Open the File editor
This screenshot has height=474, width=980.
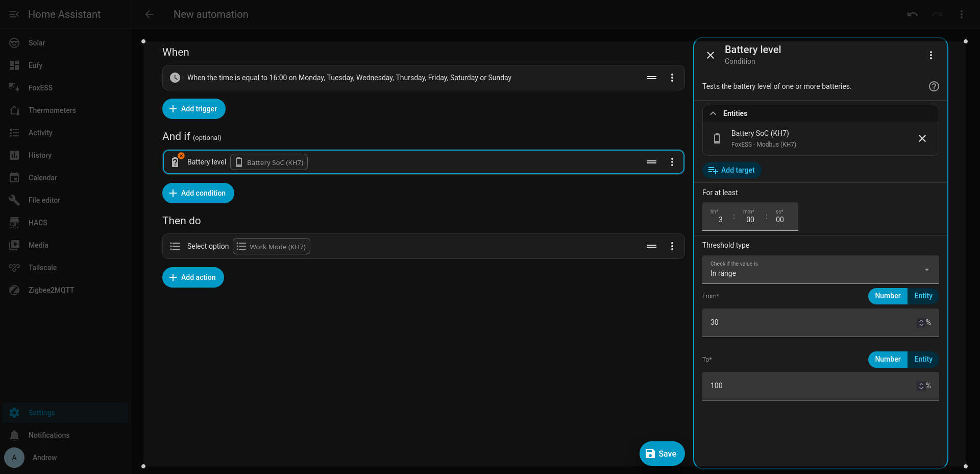65,200
